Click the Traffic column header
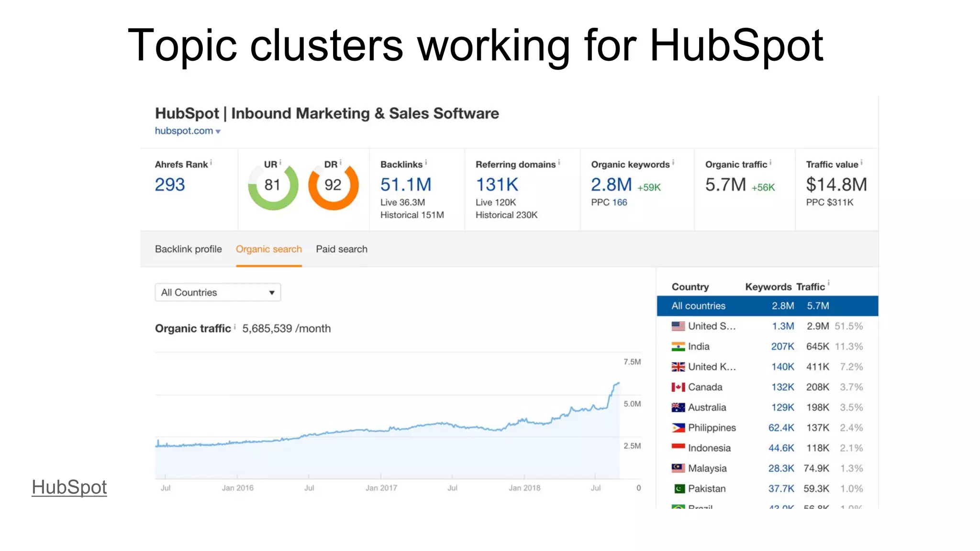Screen dimensions: 980x551 click(x=811, y=287)
